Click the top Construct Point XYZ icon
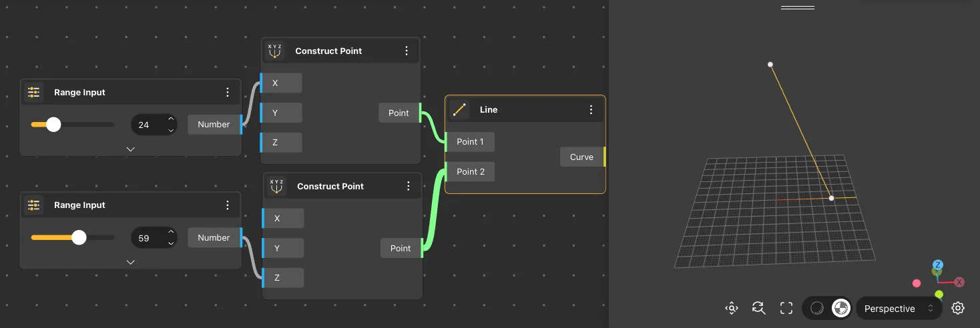 (x=274, y=51)
